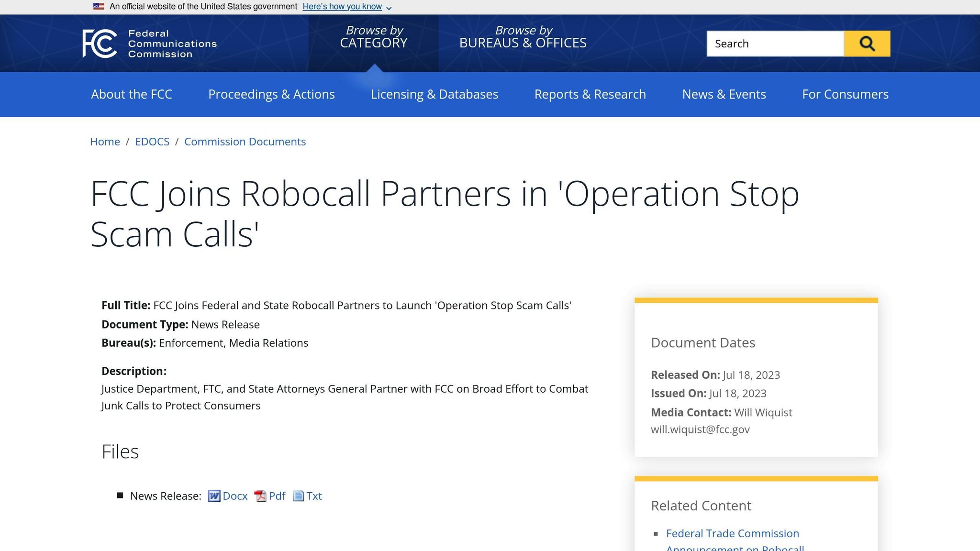Screen dimensions: 980x551
Task: Click "Issued On: Jul 18, 2023"
Action: [x=709, y=393]
